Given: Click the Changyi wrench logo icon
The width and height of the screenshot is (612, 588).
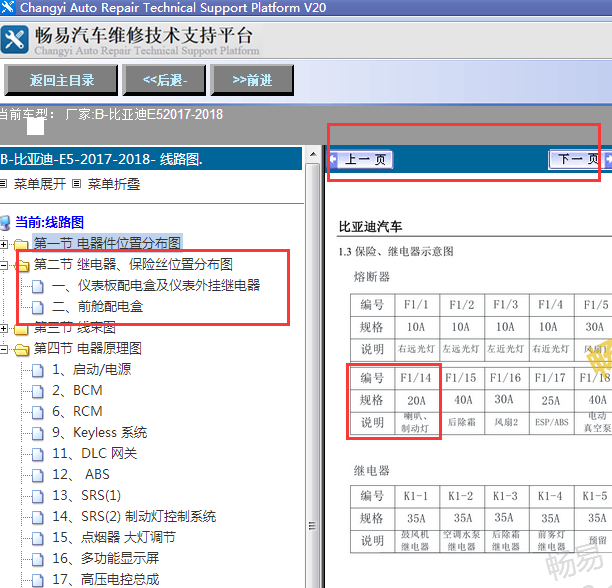Looking at the screenshot, I should click(14, 39).
